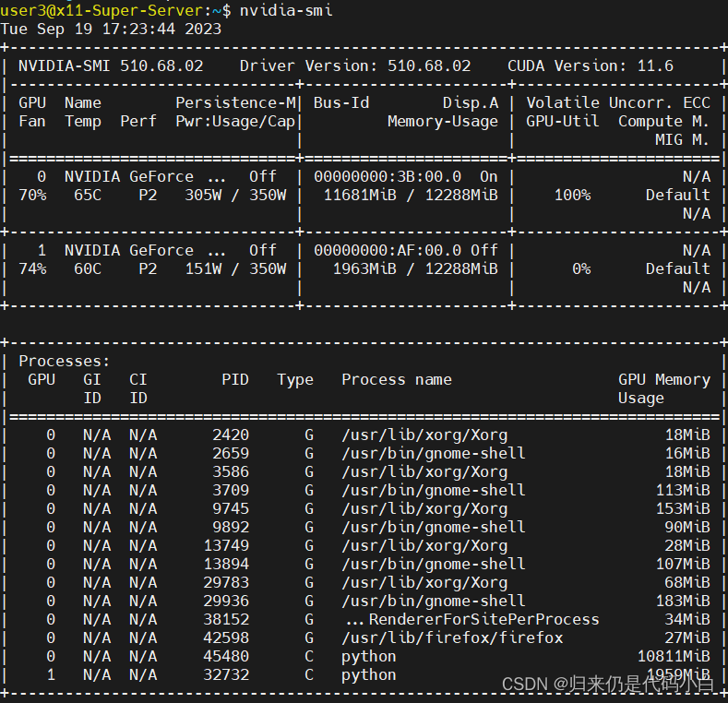This screenshot has width=728, height=703.
Task: Click the "PID" column header
Action: click(235, 380)
